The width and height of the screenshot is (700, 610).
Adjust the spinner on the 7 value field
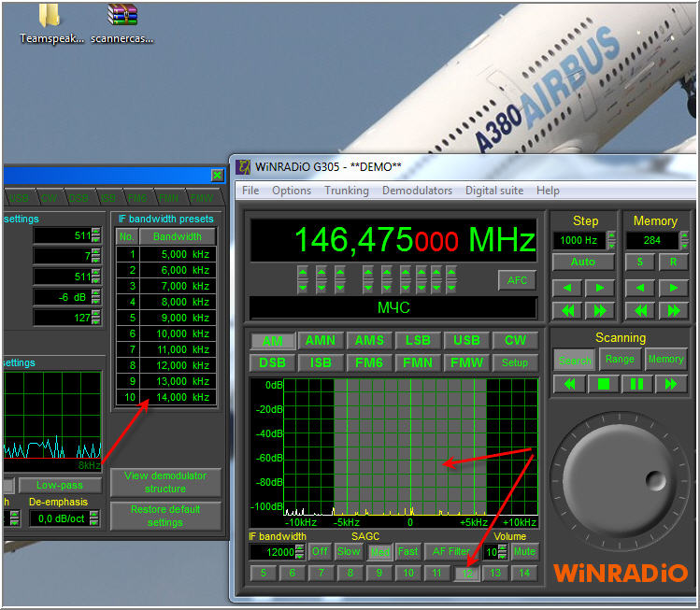[x=95, y=256]
